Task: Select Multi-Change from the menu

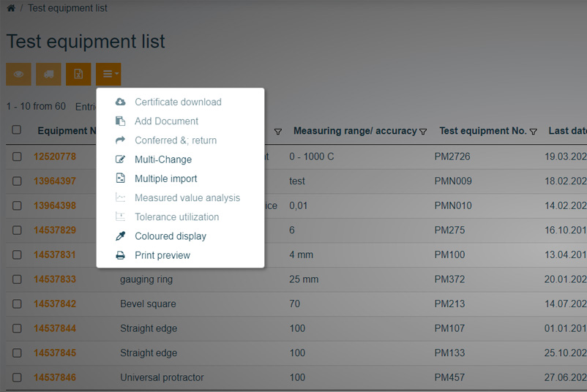Action: tap(163, 159)
